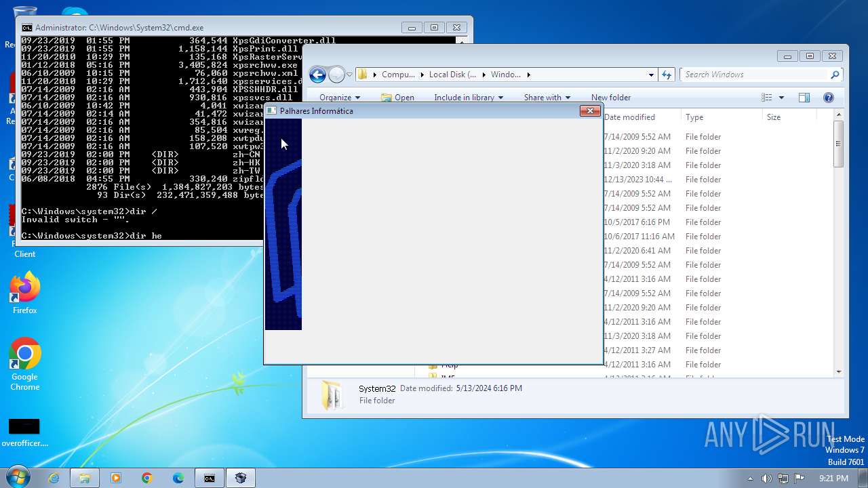This screenshot has width=868, height=488.
Task: Select Local Disk breadcrumb in address bar
Action: (x=452, y=75)
